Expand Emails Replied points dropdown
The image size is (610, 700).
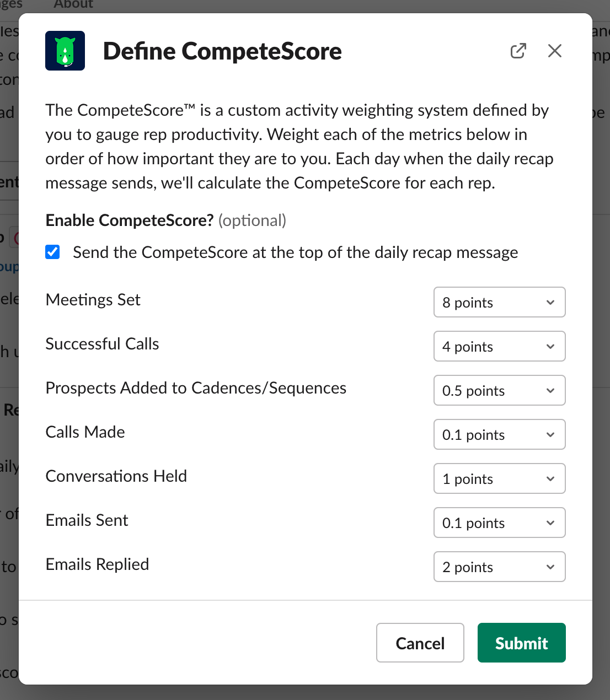(500, 567)
